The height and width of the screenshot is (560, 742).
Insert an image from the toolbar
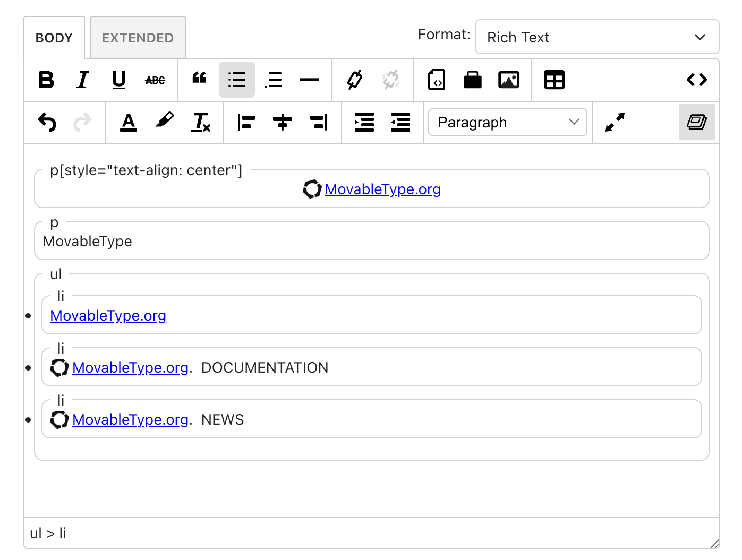click(508, 80)
